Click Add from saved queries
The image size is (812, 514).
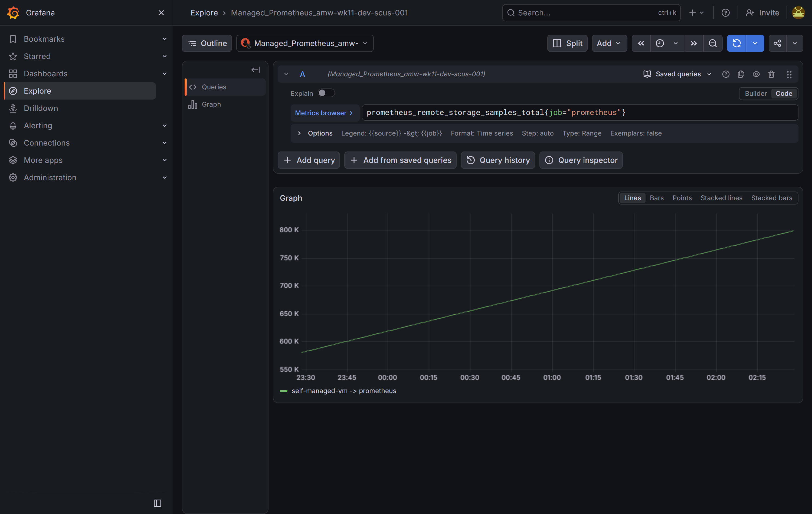(400, 160)
